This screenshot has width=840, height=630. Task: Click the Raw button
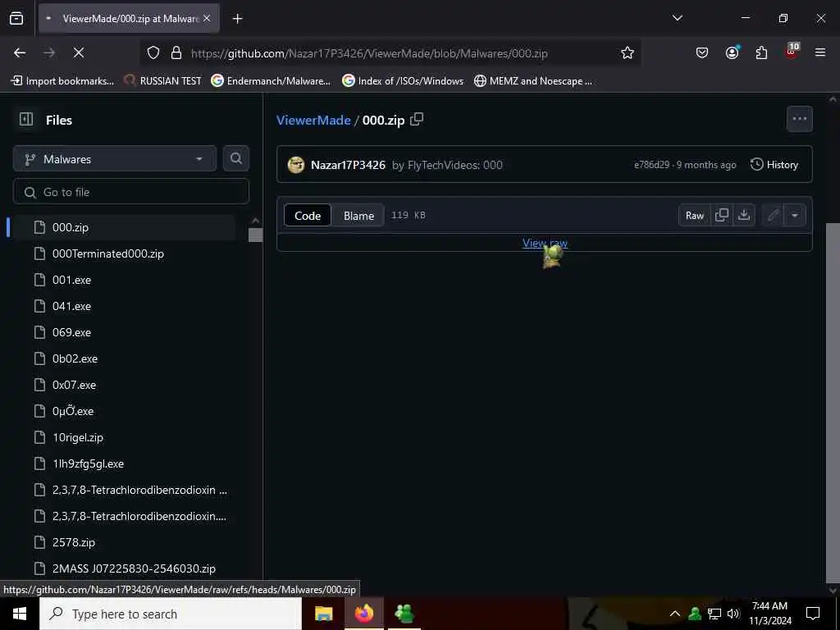(x=694, y=216)
